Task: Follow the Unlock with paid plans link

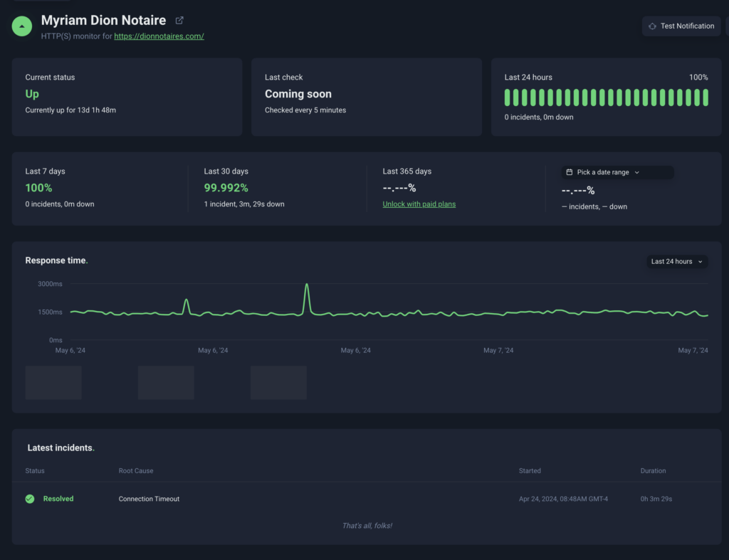Action: coord(419,204)
